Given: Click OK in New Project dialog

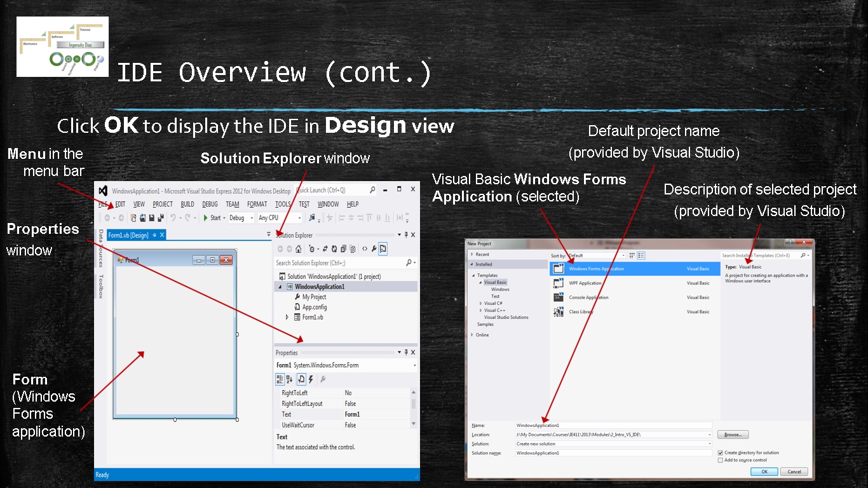Looking at the screenshot, I should pyautogui.click(x=764, y=471).
